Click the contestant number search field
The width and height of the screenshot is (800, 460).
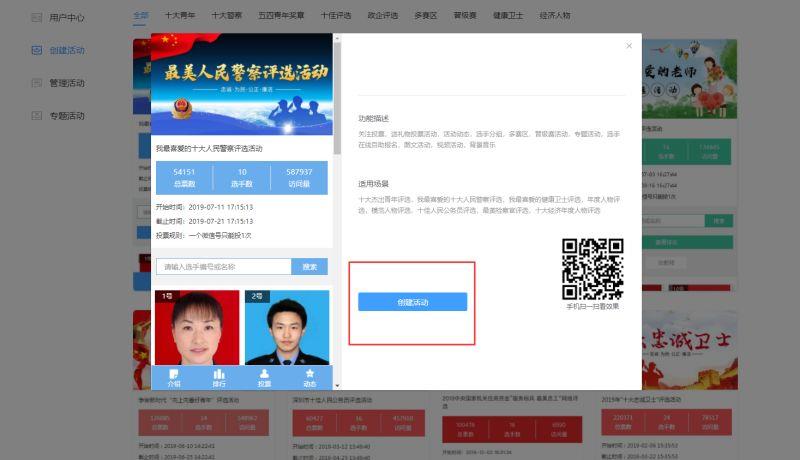click(x=224, y=267)
